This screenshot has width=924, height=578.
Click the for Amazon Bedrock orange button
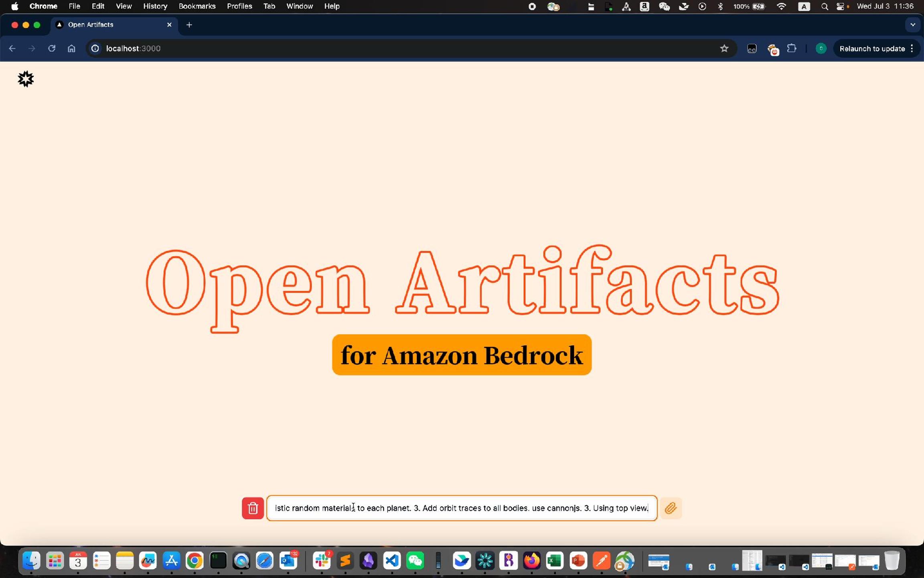(x=462, y=354)
